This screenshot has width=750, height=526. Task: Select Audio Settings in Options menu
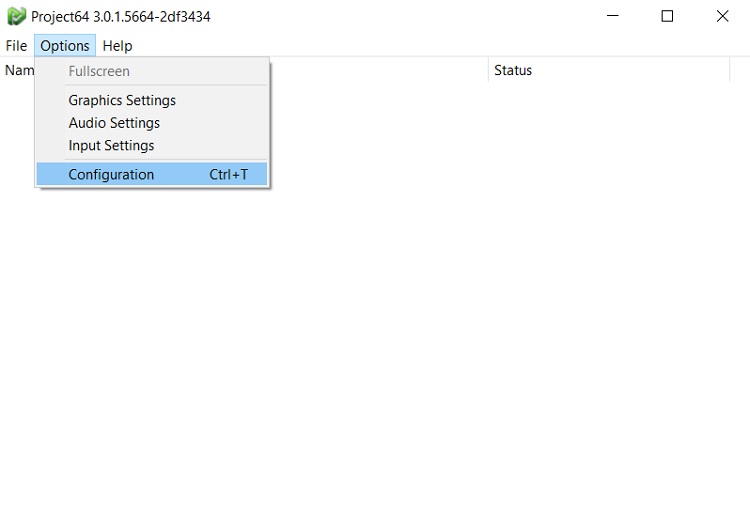point(114,123)
